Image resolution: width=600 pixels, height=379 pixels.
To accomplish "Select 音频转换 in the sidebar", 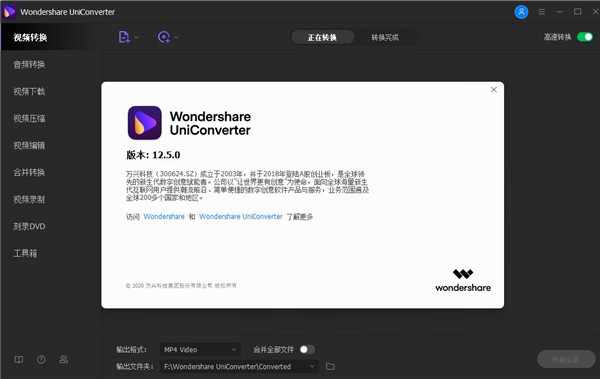I will [x=51, y=64].
